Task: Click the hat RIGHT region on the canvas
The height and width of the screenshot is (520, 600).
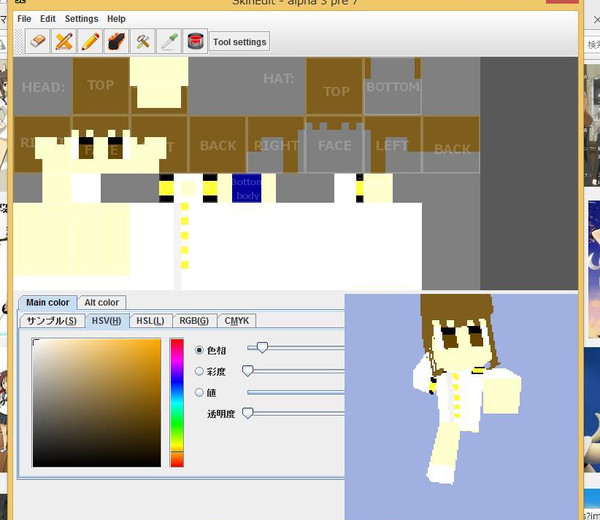Action: tap(276, 145)
